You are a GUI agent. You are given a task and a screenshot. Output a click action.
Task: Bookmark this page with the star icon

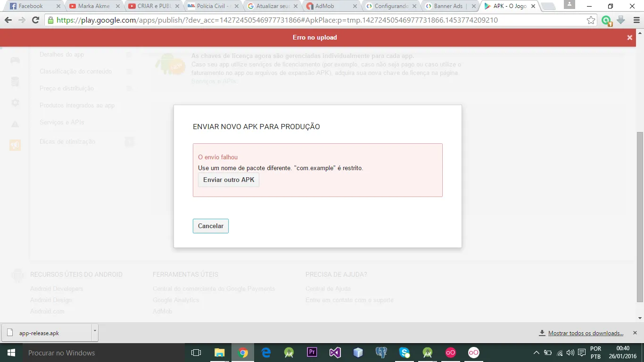click(591, 20)
